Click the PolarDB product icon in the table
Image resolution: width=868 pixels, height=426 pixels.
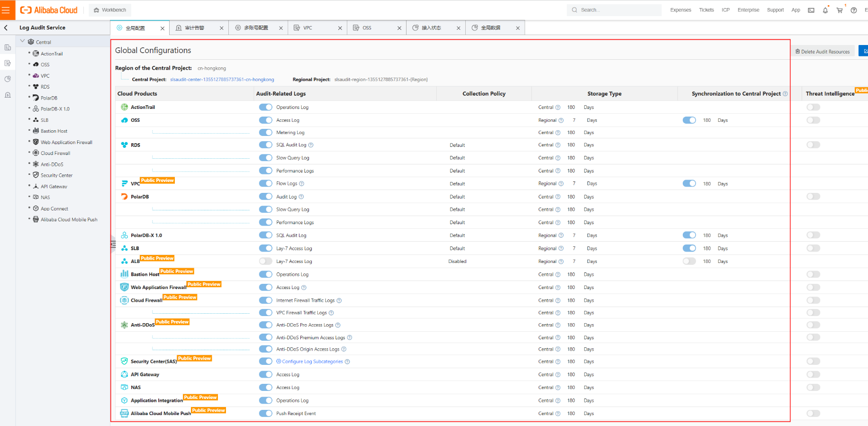coord(124,196)
